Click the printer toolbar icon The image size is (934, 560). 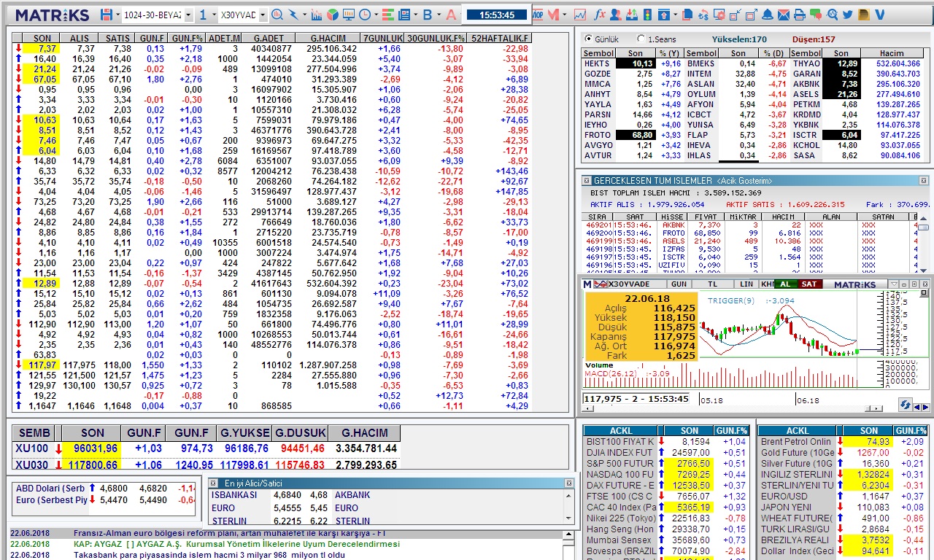[x=799, y=15]
